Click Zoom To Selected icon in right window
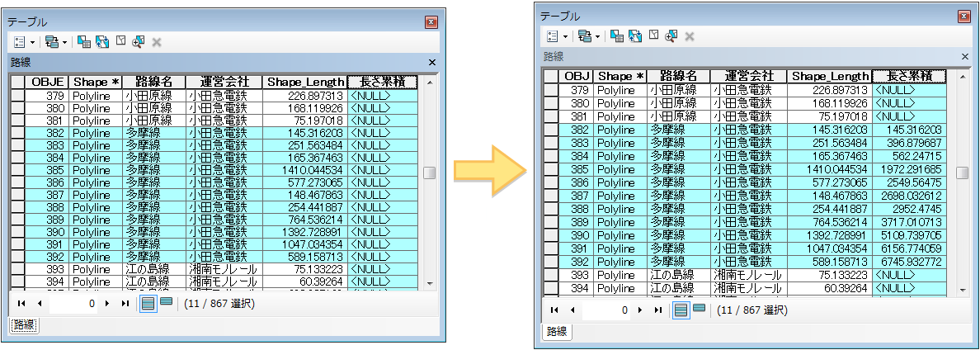This screenshot has height=350, width=980. [x=671, y=35]
